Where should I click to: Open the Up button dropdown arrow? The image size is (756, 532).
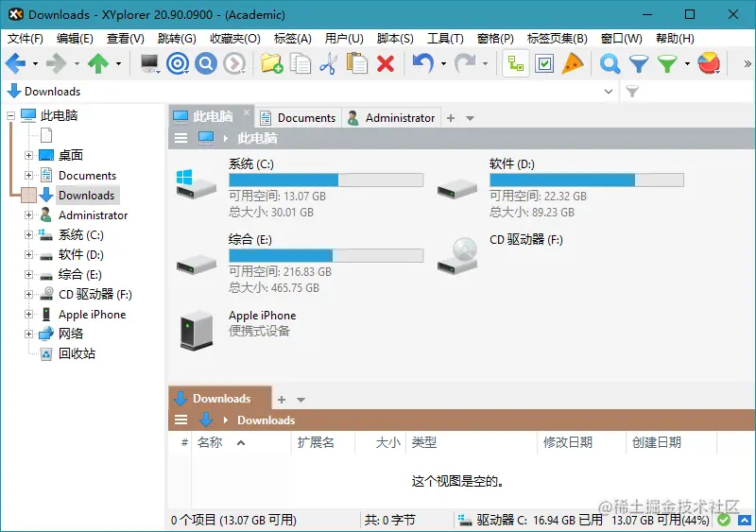[x=118, y=63]
